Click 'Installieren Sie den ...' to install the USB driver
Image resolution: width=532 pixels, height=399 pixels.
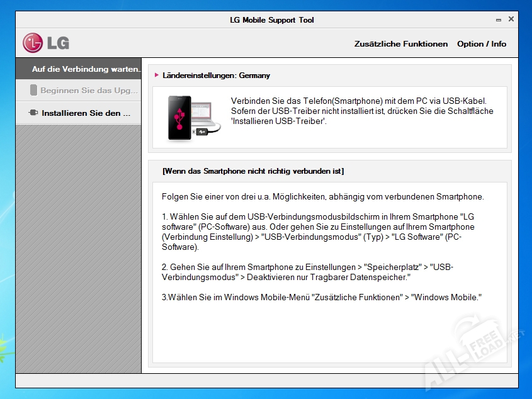(86, 113)
